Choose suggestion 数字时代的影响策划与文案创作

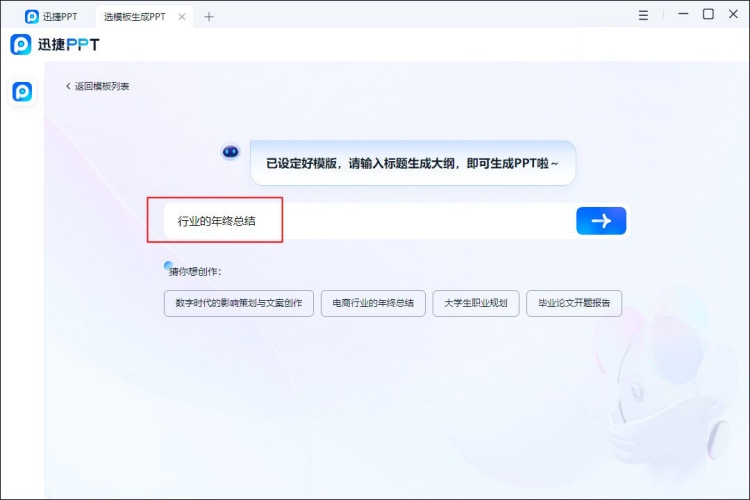[239, 303]
